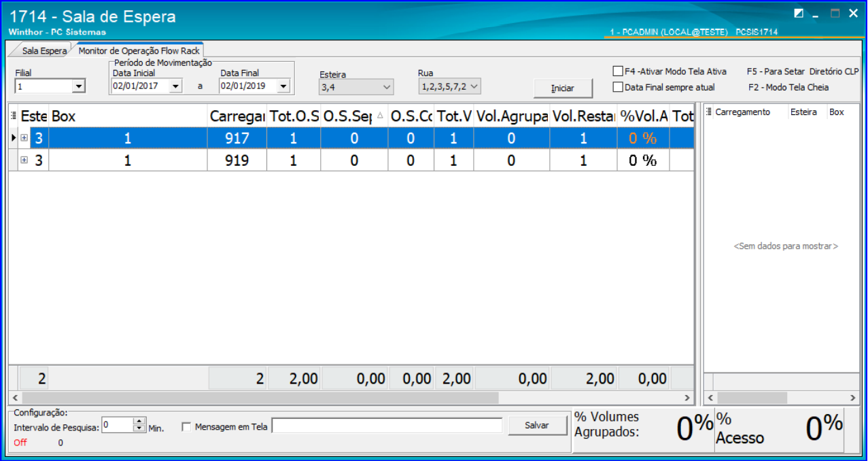Screen dimensions: 868x461
Task: Click the F2 - Modo Tela Cheia label
Action: (788, 87)
